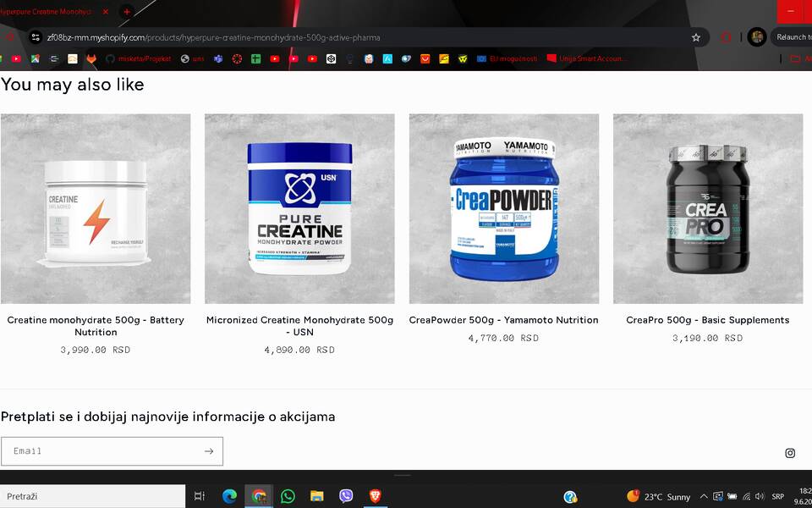Image resolution: width=812 pixels, height=508 pixels.
Task: Open the volume speaker tray icon
Action: (760, 497)
